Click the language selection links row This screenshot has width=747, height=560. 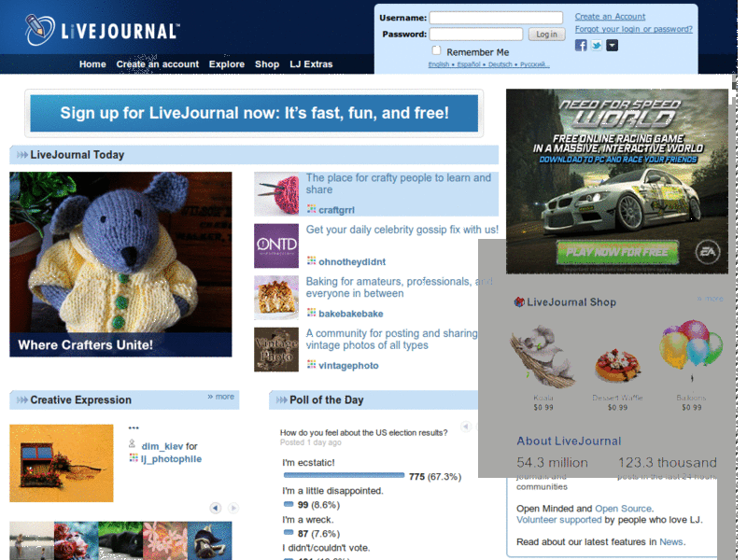(x=488, y=64)
